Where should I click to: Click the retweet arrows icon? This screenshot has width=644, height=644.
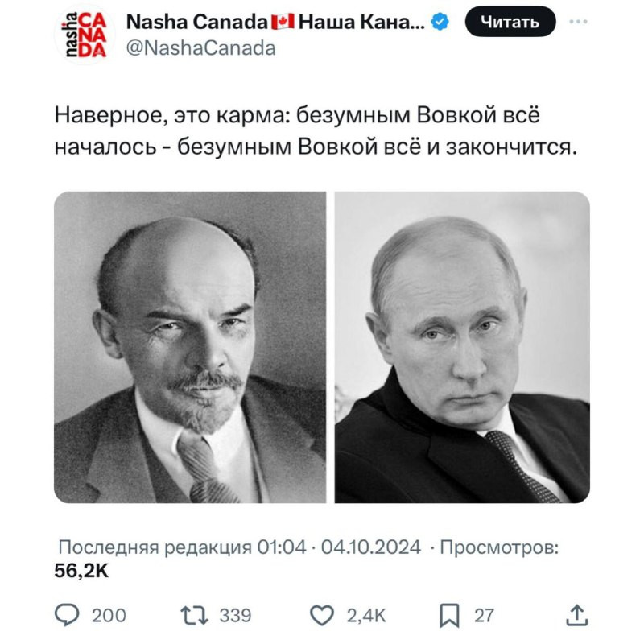click(x=195, y=615)
